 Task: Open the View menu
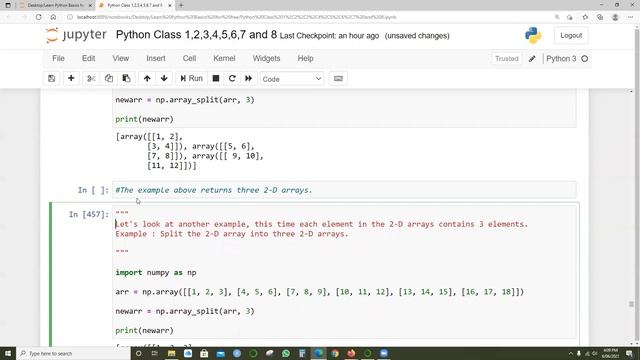tap(121, 58)
